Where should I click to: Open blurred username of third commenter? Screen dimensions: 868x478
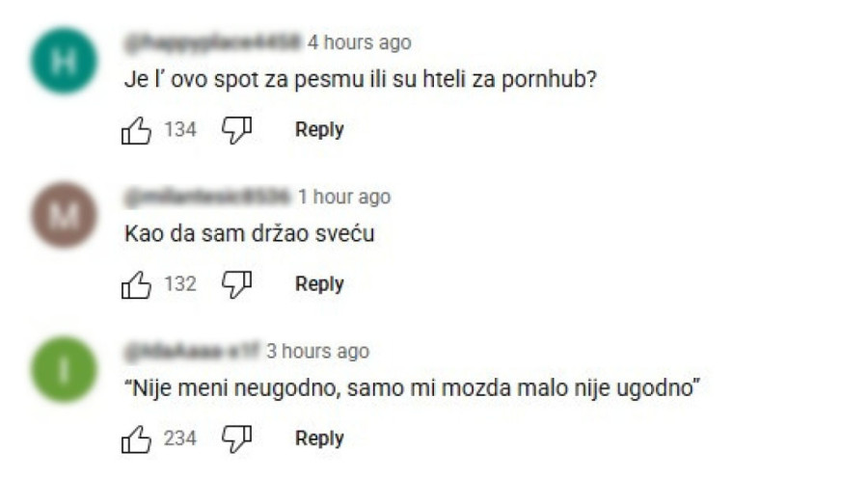tap(192, 352)
